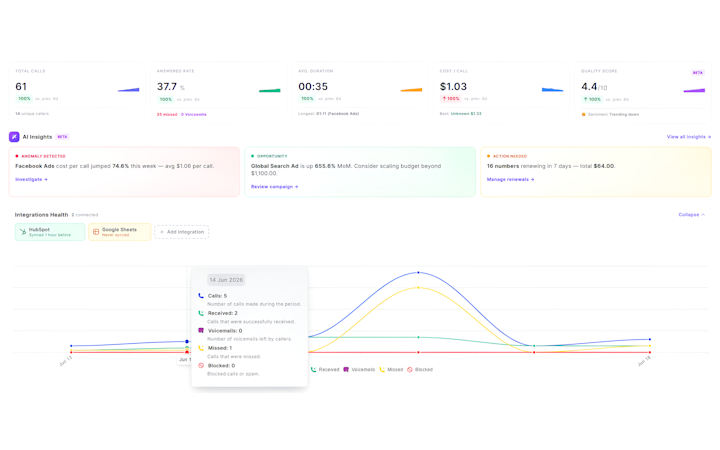Image resolution: width=720 pixels, height=450 pixels.
Task: Click the Quality Score purple sparkline
Action: (x=694, y=90)
